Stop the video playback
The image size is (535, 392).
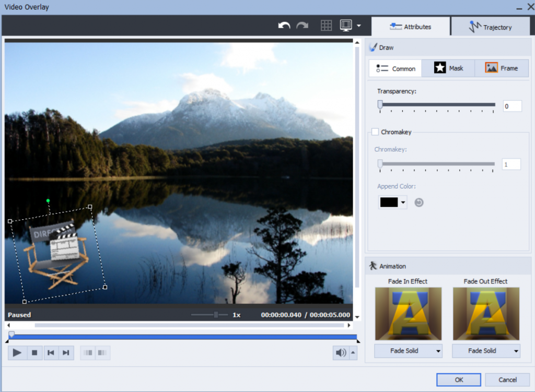(34, 353)
